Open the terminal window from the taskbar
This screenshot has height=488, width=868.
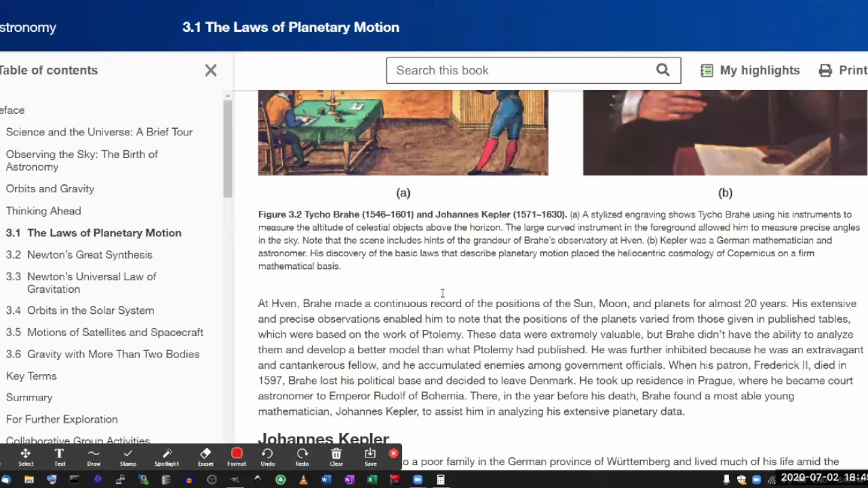(74, 479)
